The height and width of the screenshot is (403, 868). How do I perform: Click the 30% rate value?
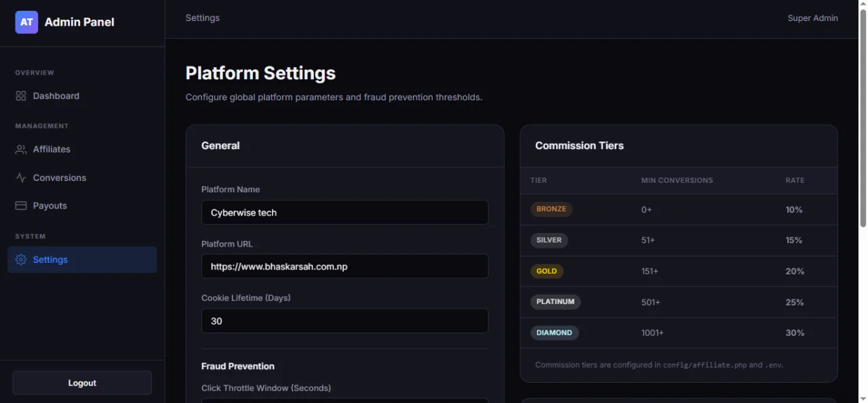click(795, 333)
